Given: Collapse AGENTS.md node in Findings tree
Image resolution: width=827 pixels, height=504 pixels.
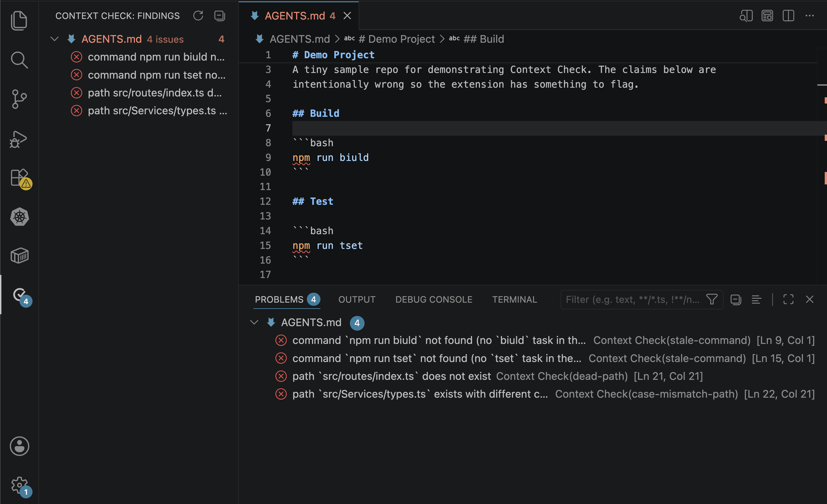Looking at the screenshot, I should click(54, 39).
